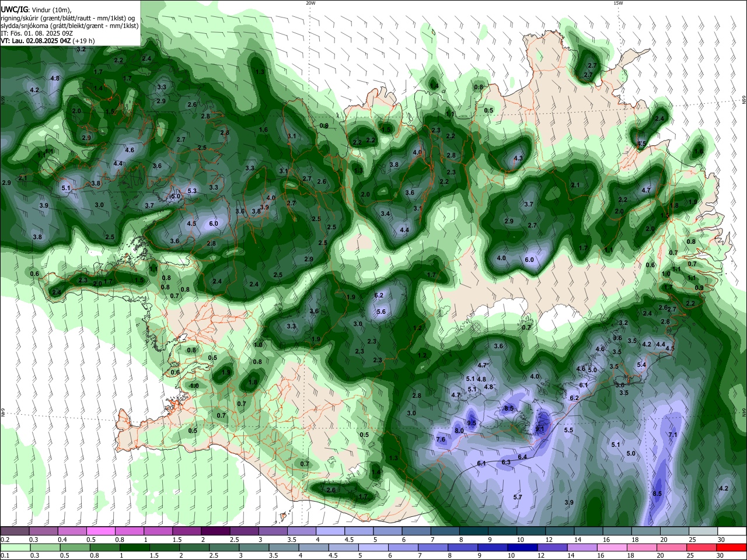Select the header line 'UWC/IG: Vindur (10m),'
Viewport: 747px width, 560px height.
37,10
